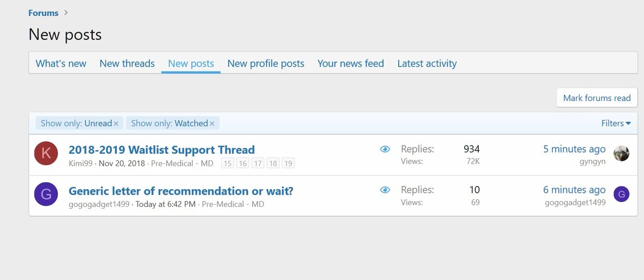Click small purple G avatar of last poster
The height and width of the screenshot is (280, 644).
point(621,195)
